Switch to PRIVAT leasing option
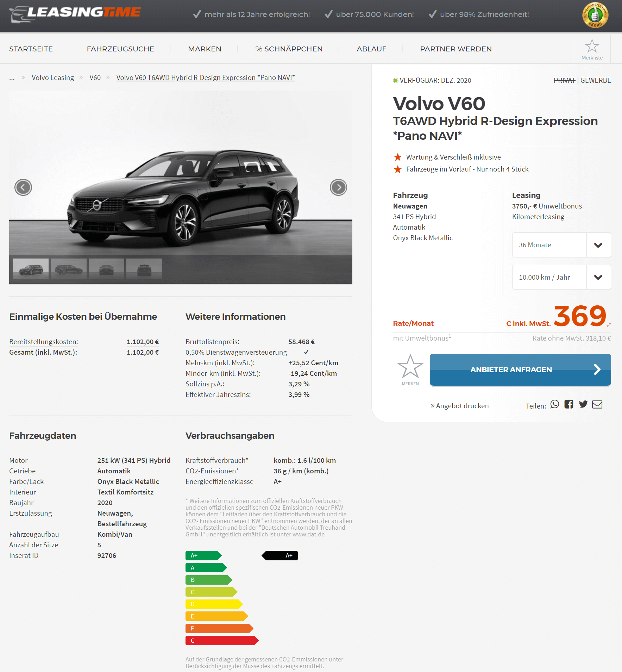The image size is (622, 672). pos(564,80)
